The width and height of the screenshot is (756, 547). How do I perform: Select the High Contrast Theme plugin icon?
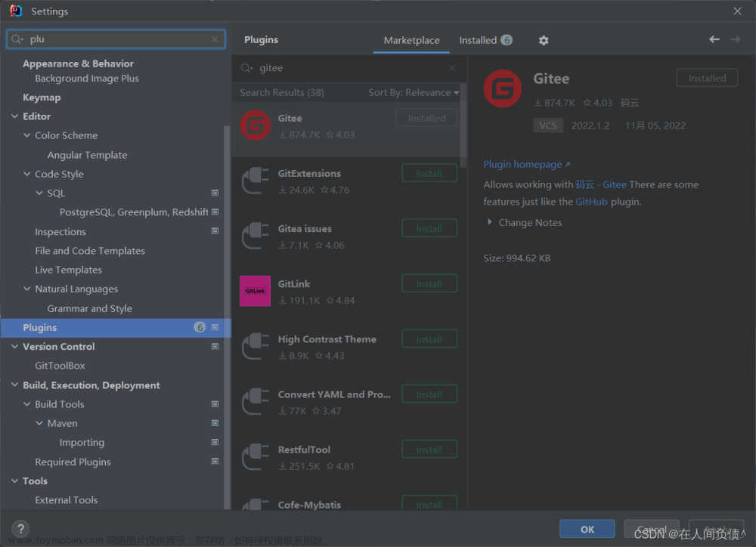pos(255,347)
